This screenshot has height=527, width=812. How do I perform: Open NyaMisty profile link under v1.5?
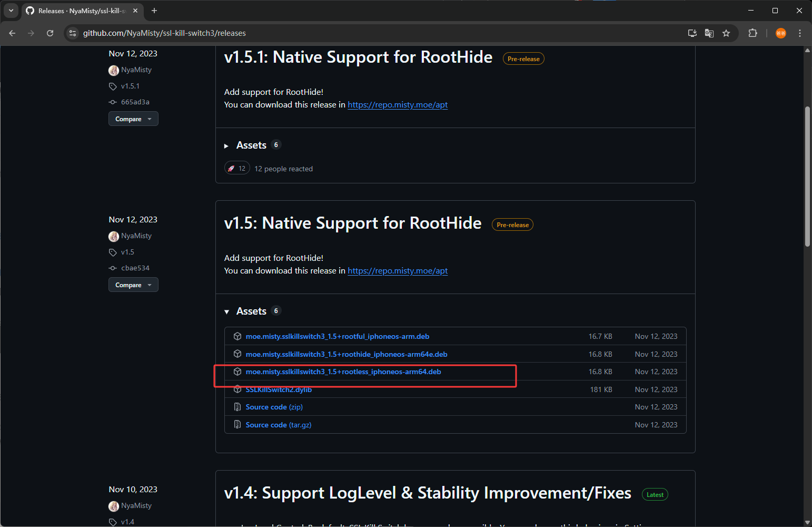(136, 236)
